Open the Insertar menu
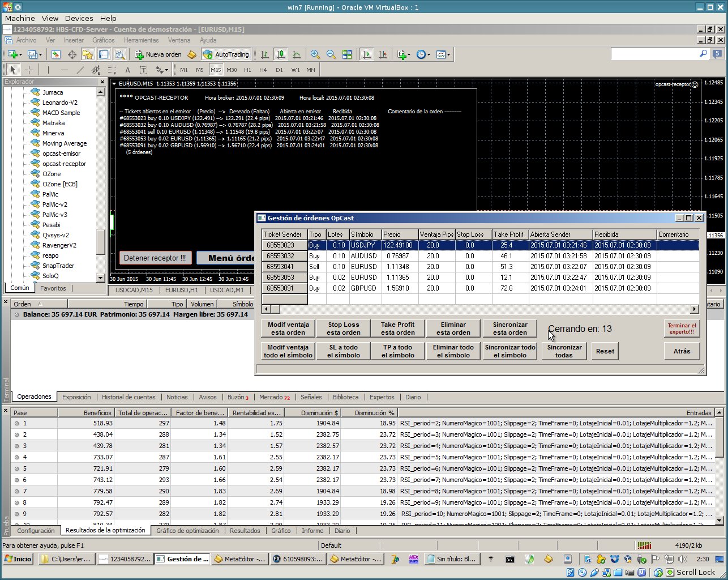 (74, 40)
